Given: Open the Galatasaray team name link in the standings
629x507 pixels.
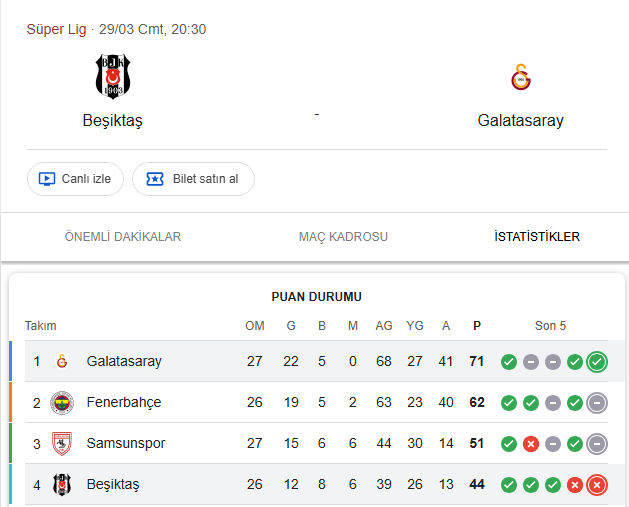Looking at the screenshot, I should click(x=124, y=361).
